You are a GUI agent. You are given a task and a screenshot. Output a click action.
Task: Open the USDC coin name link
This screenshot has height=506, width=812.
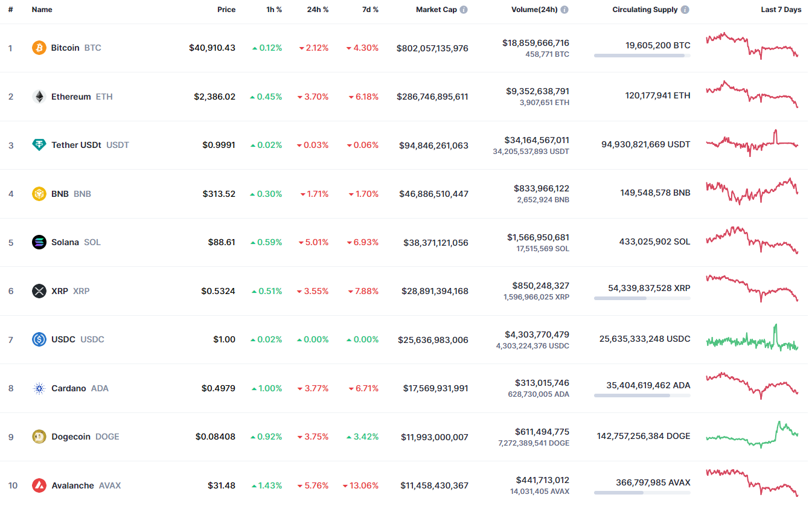click(x=63, y=339)
